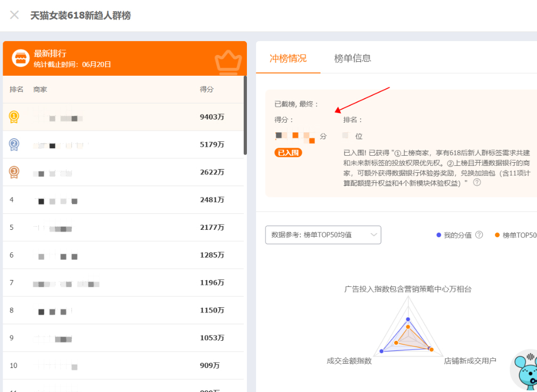
Task: Close the 天猫女装618新趋人群榜 panel
Action: tap(14, 15)
